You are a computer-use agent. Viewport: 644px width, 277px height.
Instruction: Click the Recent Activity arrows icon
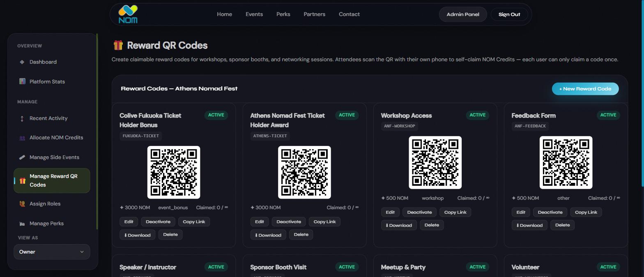click(22, 118)
